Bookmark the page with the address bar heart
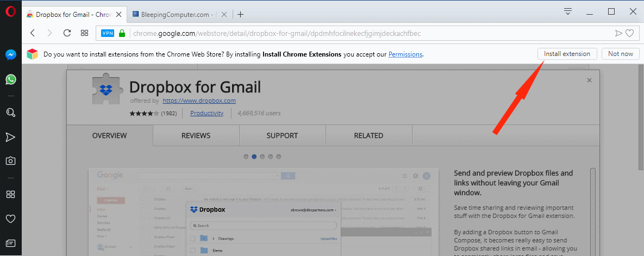 tap(630, 33)
